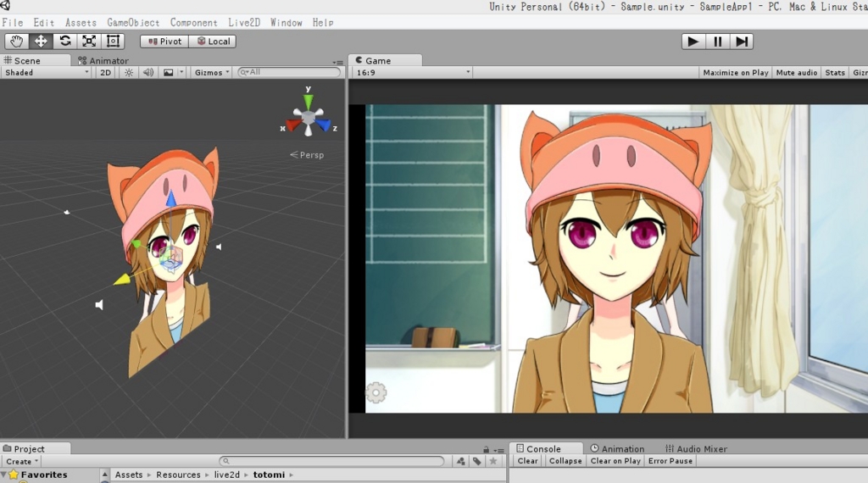Toggle Stats overlay
The height and width of the screenshot is (483, 868).
(835, 73)
